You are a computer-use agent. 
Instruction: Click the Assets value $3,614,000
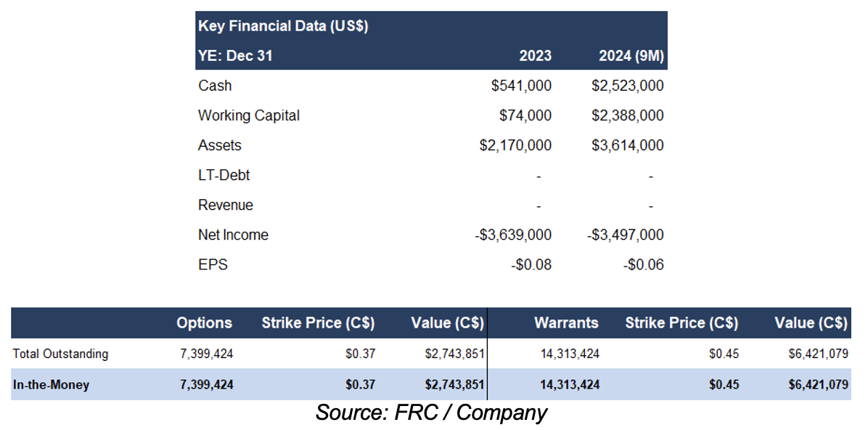(x=627, y=145)
